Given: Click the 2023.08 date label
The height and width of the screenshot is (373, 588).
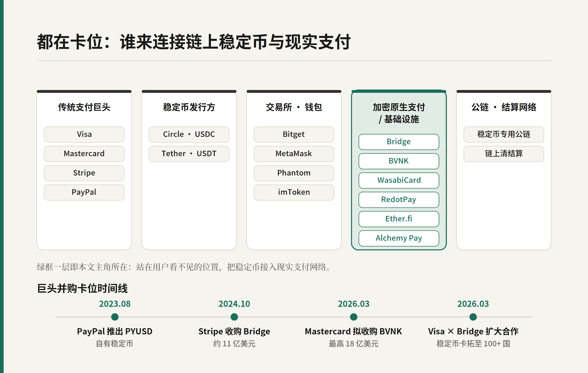Looking at the screenshot, I should (x=115, y=304).
